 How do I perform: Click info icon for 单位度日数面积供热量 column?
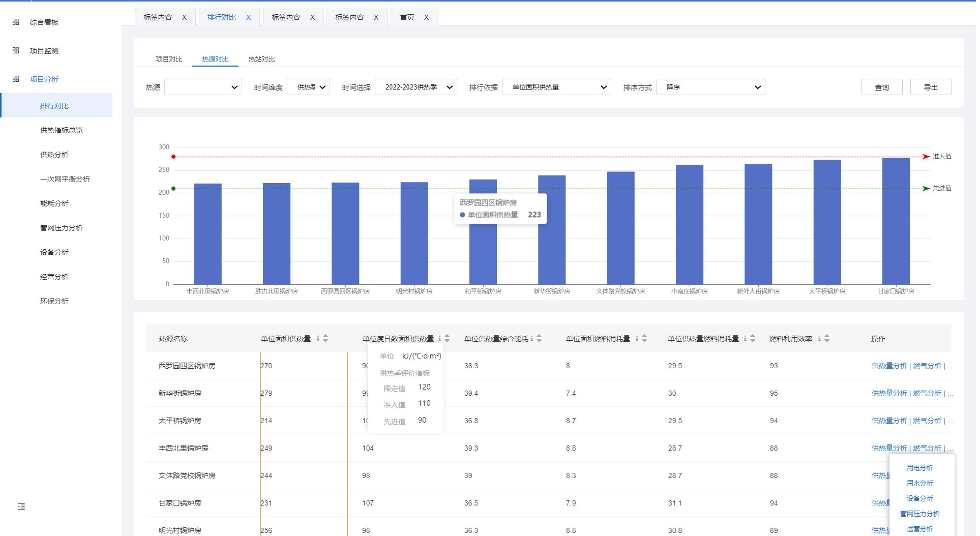pos(439,338)
